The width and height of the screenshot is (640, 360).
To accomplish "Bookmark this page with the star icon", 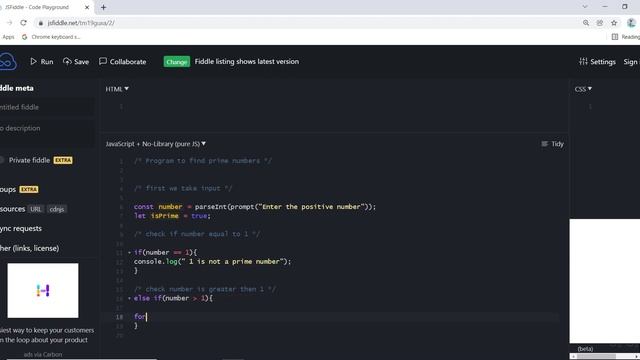I will point(614,23).
